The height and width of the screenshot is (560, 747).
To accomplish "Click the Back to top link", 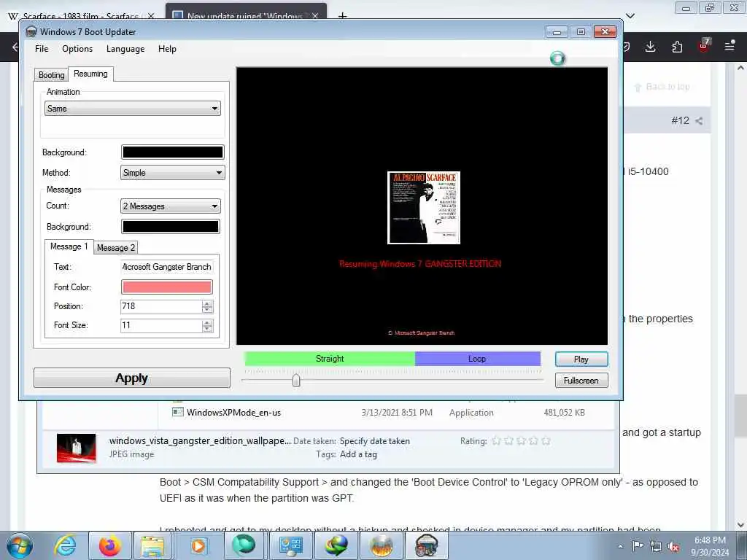I will [662, 87].
